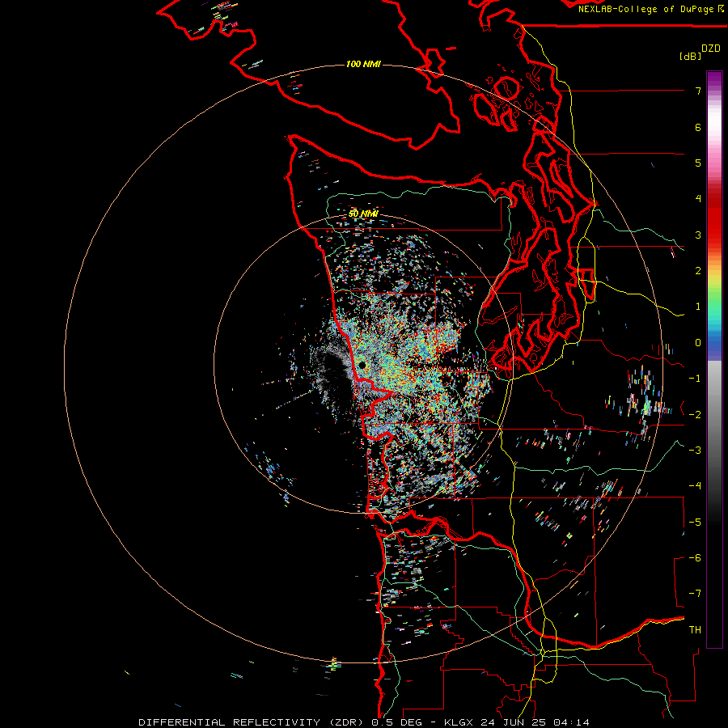This screenshot has height=728, width=728.
Task: Click the 04:14 timestamp
Action: pos(570,722)
